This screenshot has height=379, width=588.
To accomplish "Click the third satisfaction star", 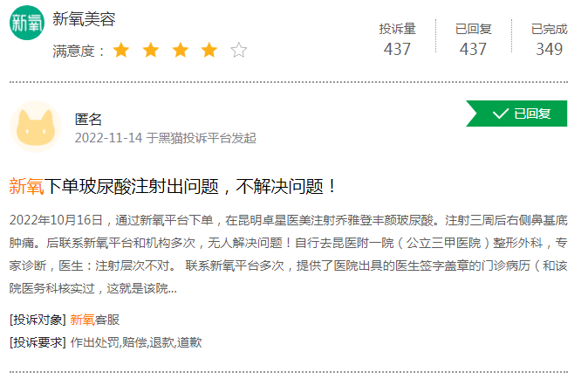I will click(180, 51).
